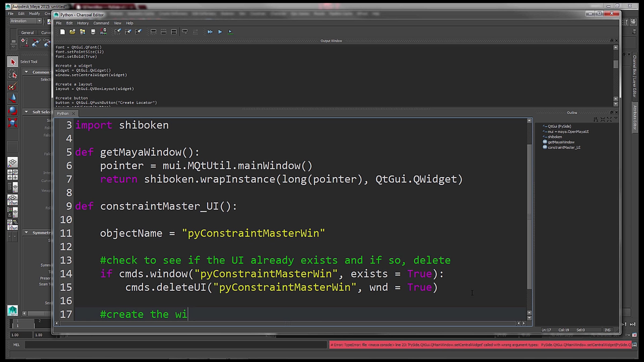Screen dimensions: 644x362
Task: Choose Maya's Paint Selection tool
Action: [x=13, y=87]
